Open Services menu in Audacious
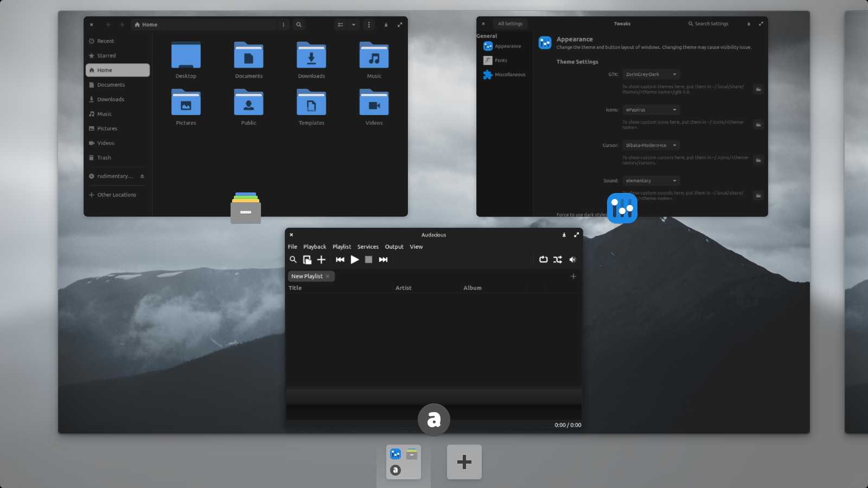Image resolution: width=868 pixels, height=488 pixels. tap(368, 247)
